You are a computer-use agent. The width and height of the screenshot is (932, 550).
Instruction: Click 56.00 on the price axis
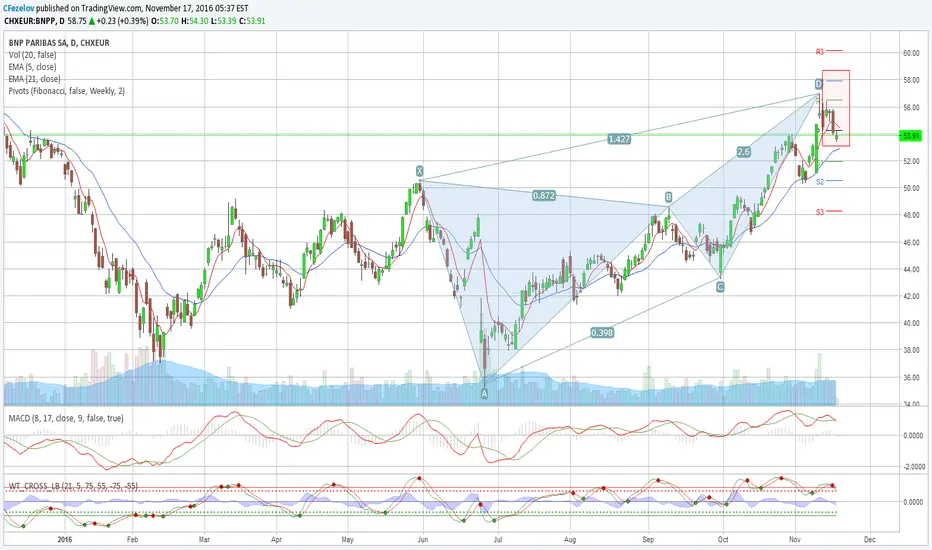click(x=911, y=108)
